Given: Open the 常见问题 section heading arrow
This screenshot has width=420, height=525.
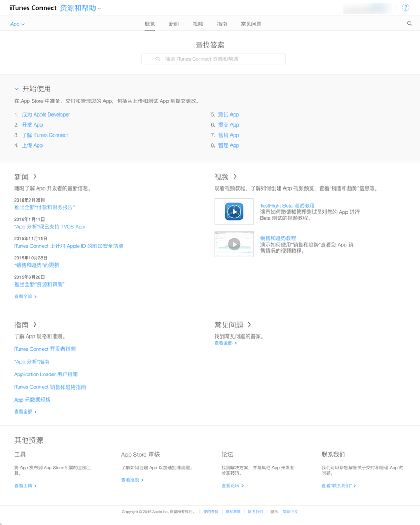Looking at the screenshot, I should [x=249, y=324].
